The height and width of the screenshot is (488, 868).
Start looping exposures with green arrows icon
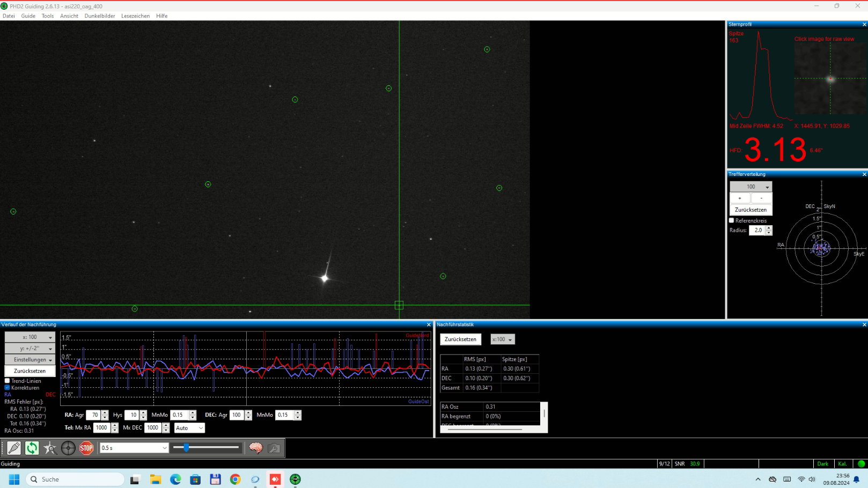click(32, 448)
